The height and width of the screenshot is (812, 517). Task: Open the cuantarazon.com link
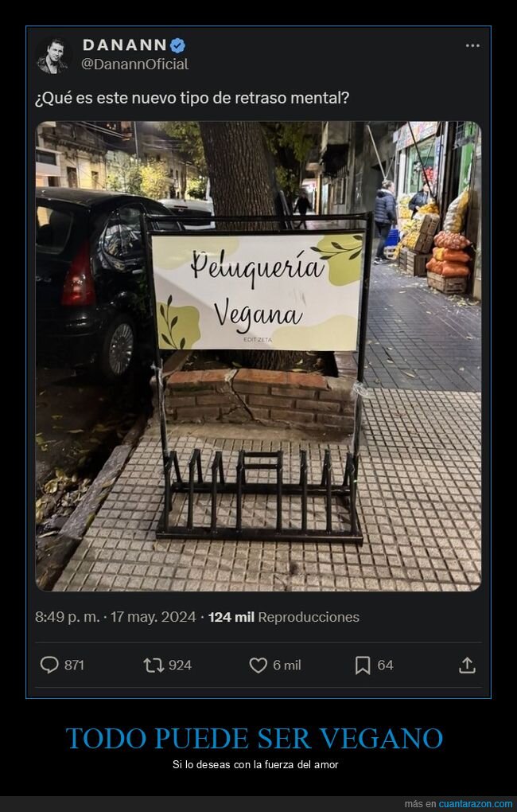pos(476,804)
